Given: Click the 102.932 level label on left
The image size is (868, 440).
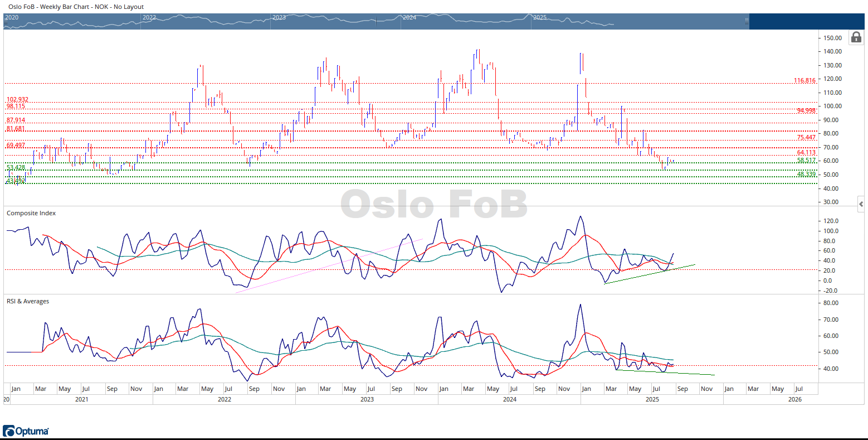Looking at the screenshot, I should tap(17, 100).
